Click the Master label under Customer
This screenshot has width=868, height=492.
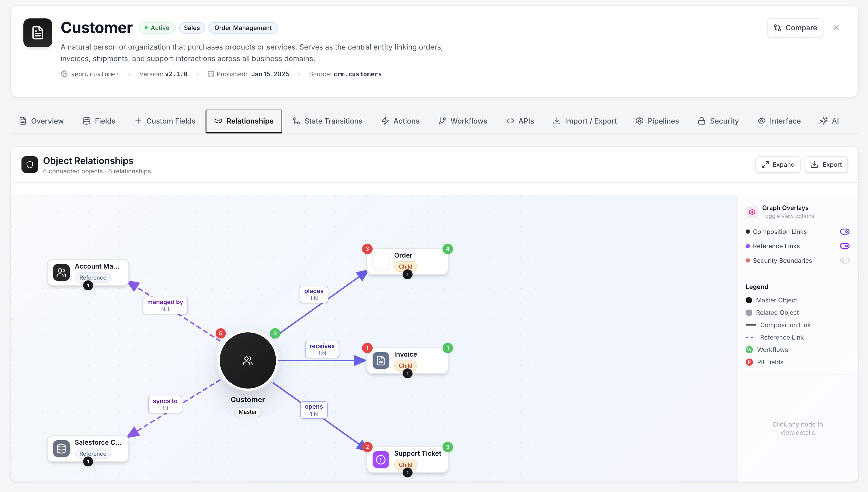[x=248, y=412]
